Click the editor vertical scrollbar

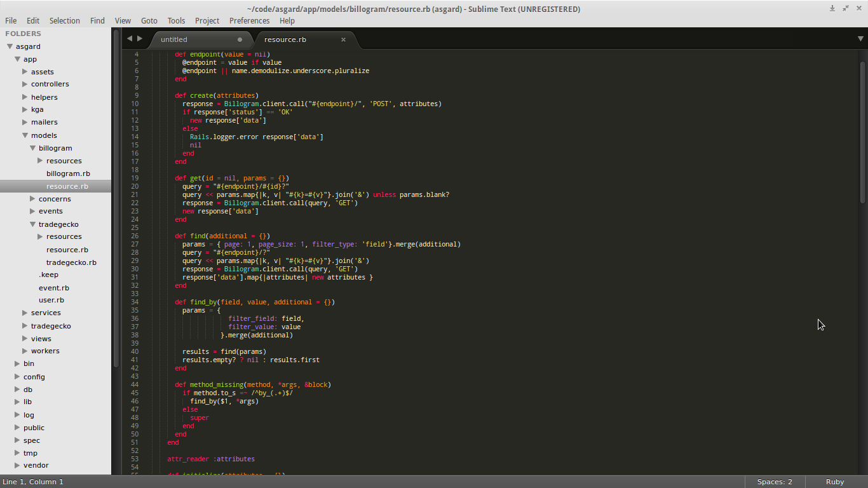862,133
